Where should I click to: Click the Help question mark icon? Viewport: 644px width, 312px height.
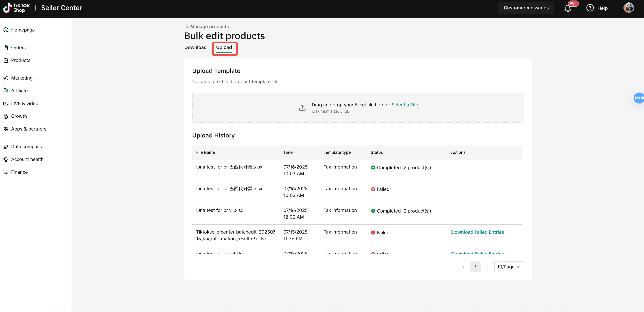(x=590, y=8)
